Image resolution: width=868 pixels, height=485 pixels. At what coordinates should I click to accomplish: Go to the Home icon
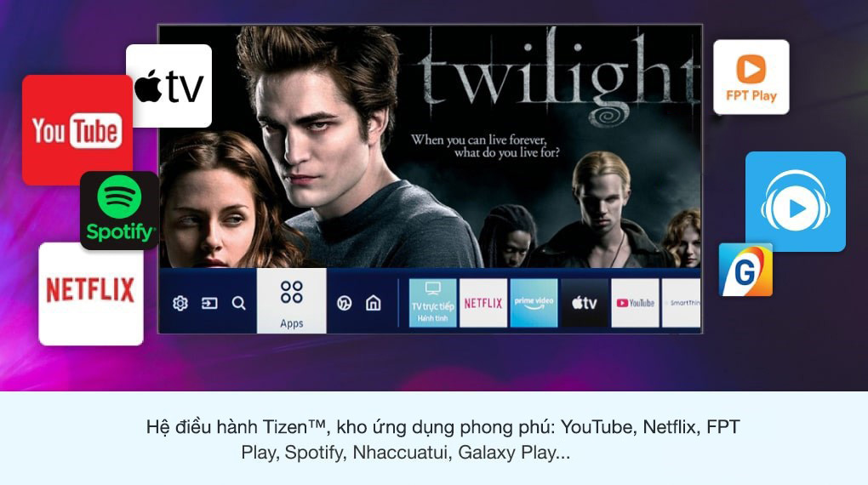(x=374, y=303)
